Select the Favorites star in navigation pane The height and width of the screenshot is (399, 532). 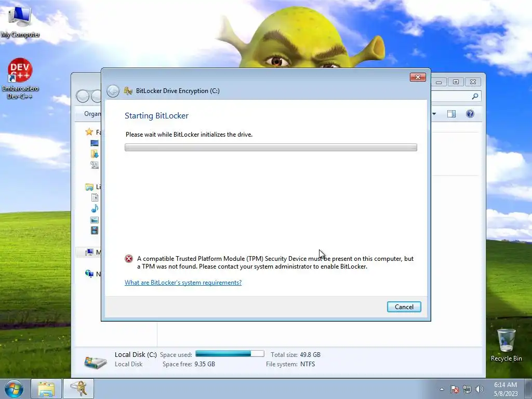pos(89,132)
